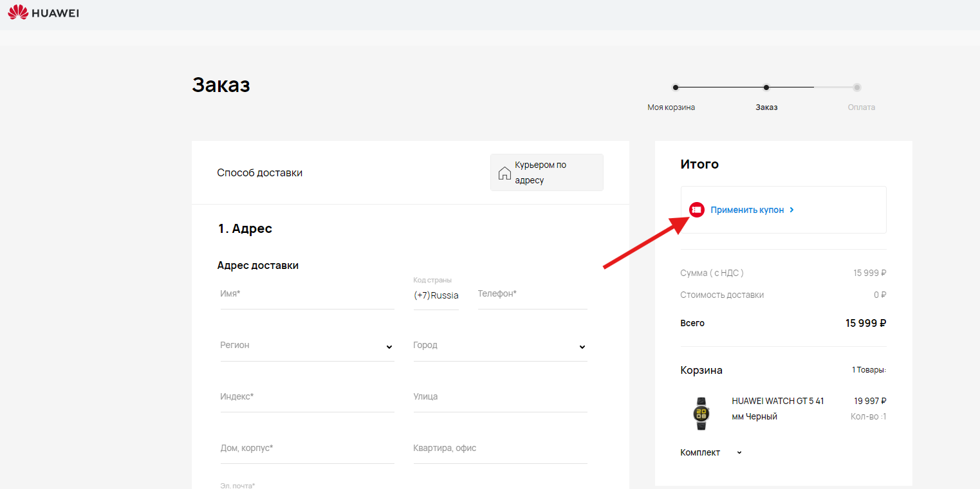Click the delivery cost value 0 ₽
The width and height of the screenshot is (980, 489).
pyautogui.click(x=880, y=295)
